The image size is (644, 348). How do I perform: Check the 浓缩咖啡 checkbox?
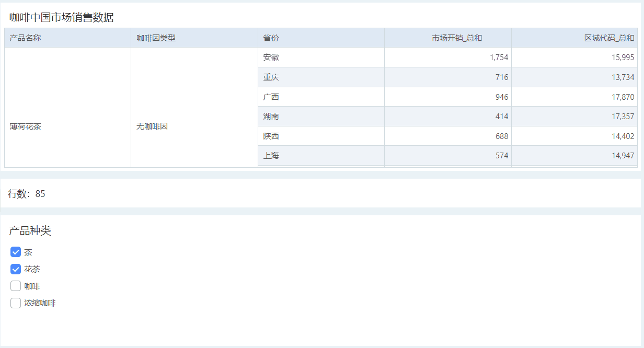[16, 303]
